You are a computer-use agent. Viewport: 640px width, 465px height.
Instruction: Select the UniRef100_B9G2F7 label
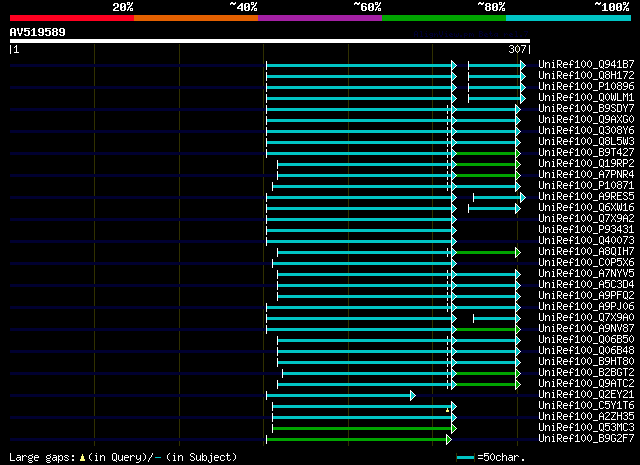pyautogui.click(x=586, y=439)
